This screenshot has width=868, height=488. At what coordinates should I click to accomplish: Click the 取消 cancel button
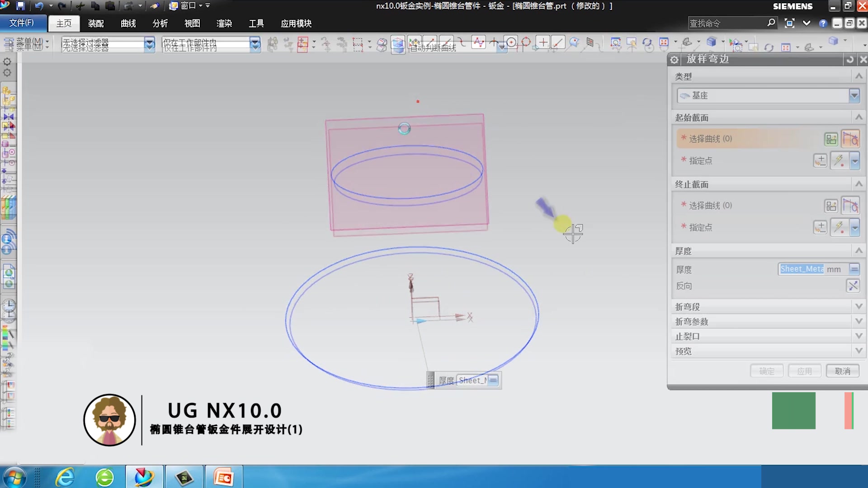843,371
